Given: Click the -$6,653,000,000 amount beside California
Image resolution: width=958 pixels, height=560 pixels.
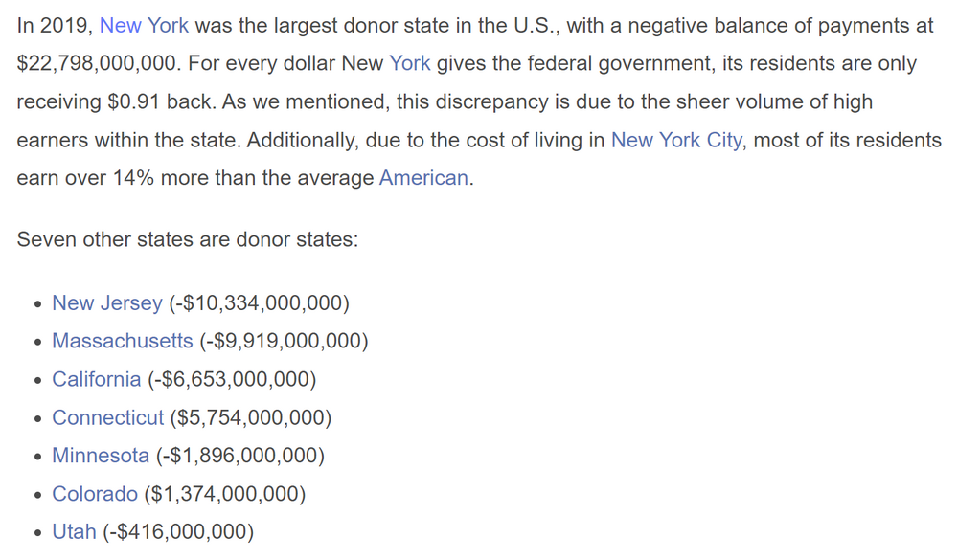Looking at the screenshot, I should pos(231,380).
